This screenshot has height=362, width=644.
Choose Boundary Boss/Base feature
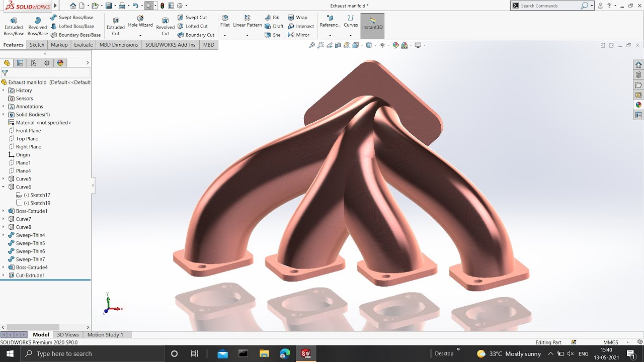click(x=75, y=35)
